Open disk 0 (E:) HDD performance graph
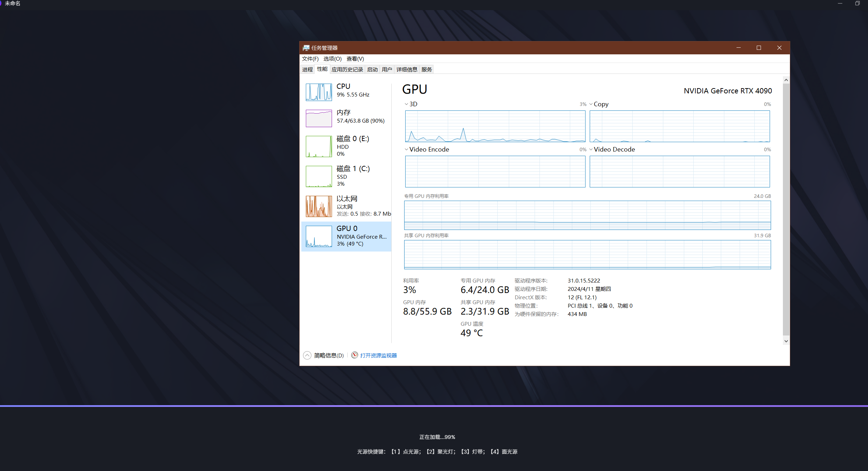 (x=318, y=146)
